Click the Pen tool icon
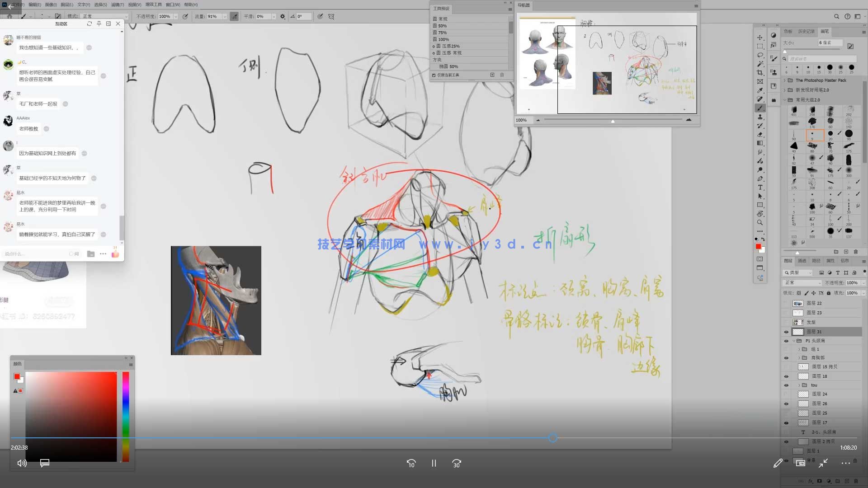The height and width of the screenshot is (488, 868). pyautogui.click(x=760, y=179)
